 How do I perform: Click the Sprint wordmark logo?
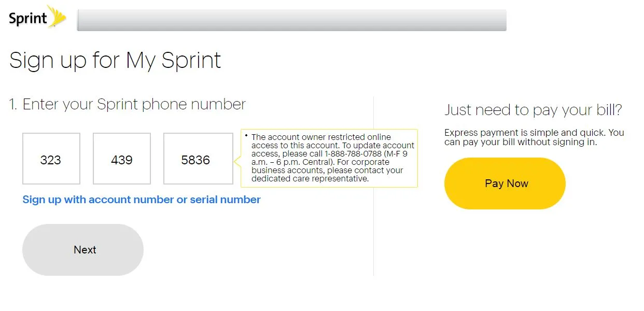[28, 19]
